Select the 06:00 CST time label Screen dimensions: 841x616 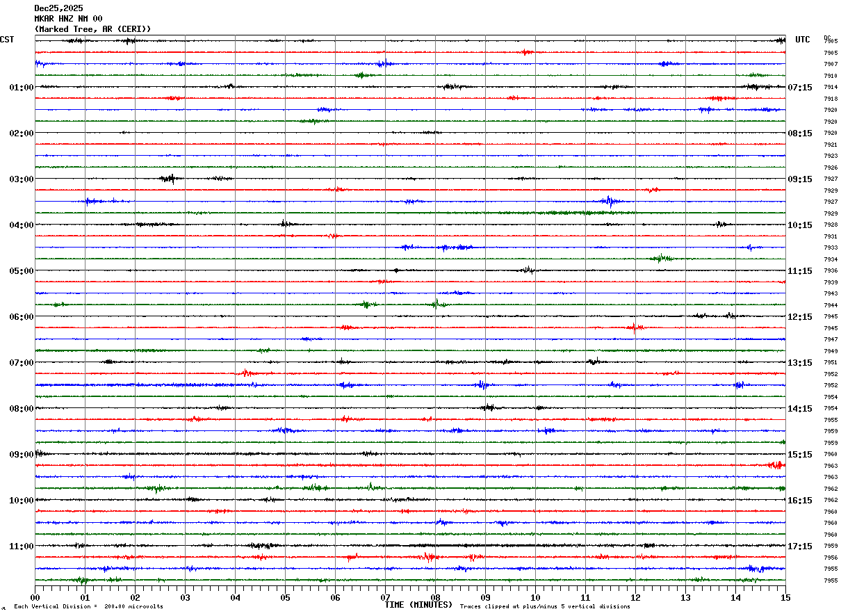[22, 317]
